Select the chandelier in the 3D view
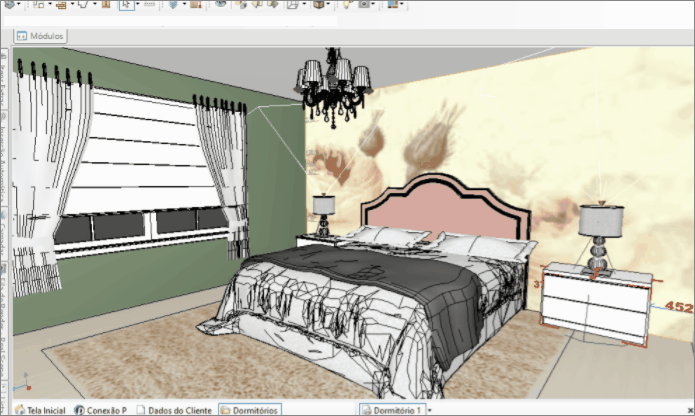This screenshot has width=695, height=416. click(333, 89)
